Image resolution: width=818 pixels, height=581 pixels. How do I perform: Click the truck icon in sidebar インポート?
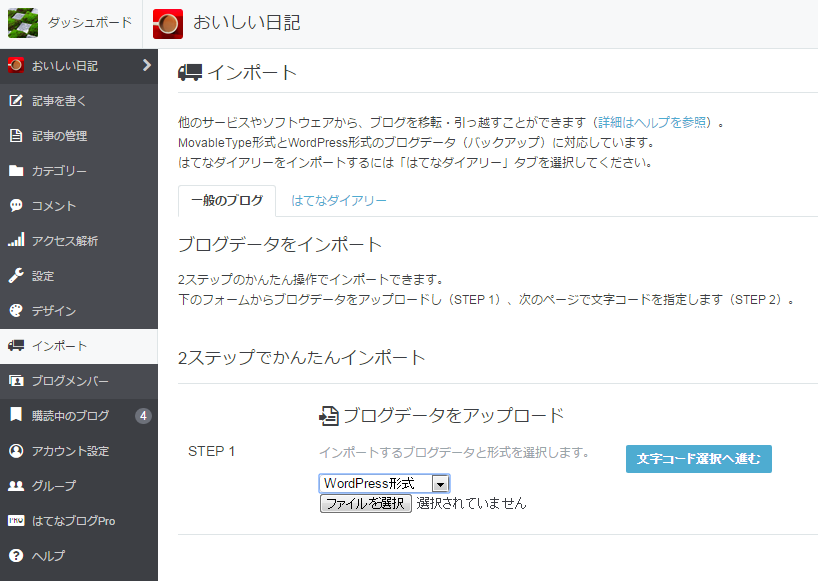coord(16,345)
